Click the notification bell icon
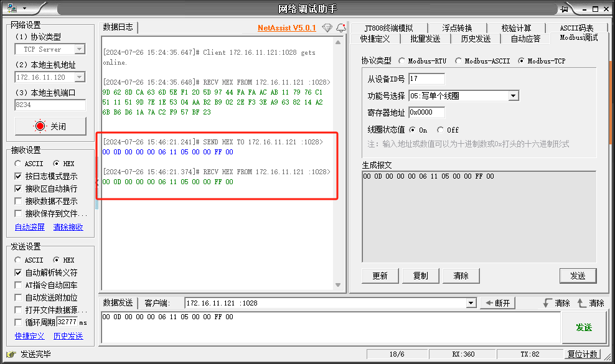The image size is (615, 364). (x=340, y=28)
